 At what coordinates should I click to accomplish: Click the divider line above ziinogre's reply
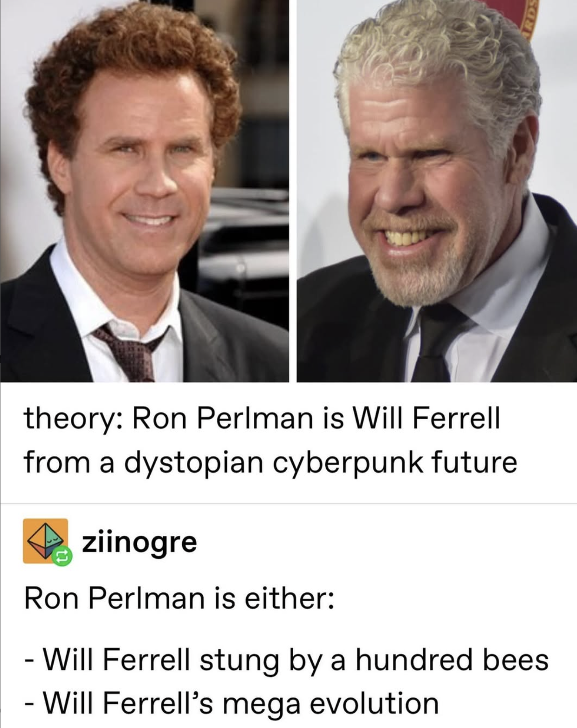pyautogui.click(x=288, y=503)
